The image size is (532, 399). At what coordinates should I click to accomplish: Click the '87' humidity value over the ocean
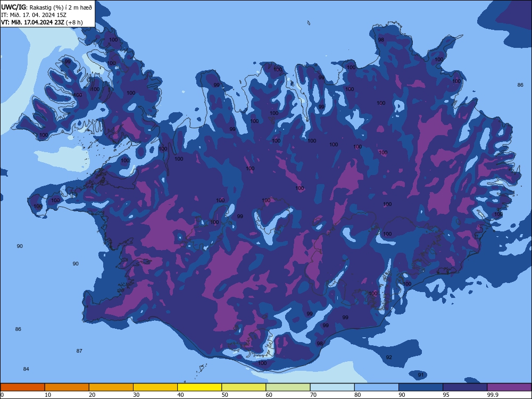tap(79, 351)
